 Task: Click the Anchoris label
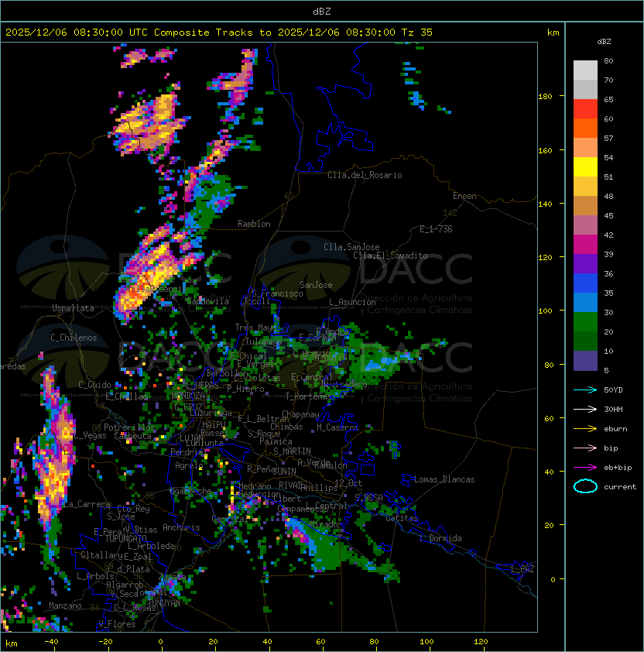pos(181,527)
